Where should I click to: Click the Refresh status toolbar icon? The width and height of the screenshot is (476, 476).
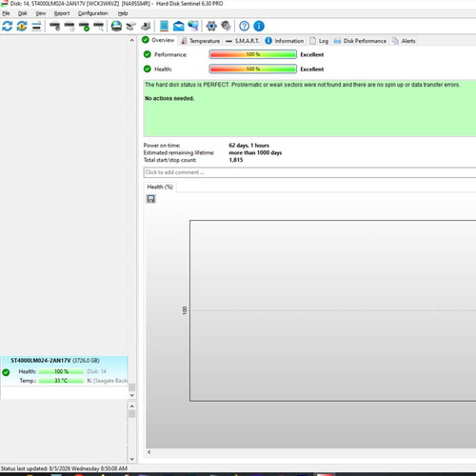(x=7, y=26)
